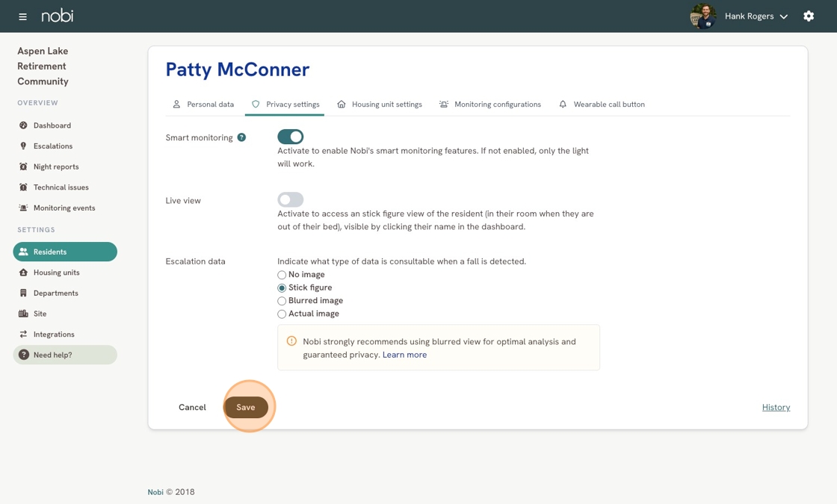Screen dimensions: 837x504
Task: Enable the Live view toggle
Action: click(290, 199)
